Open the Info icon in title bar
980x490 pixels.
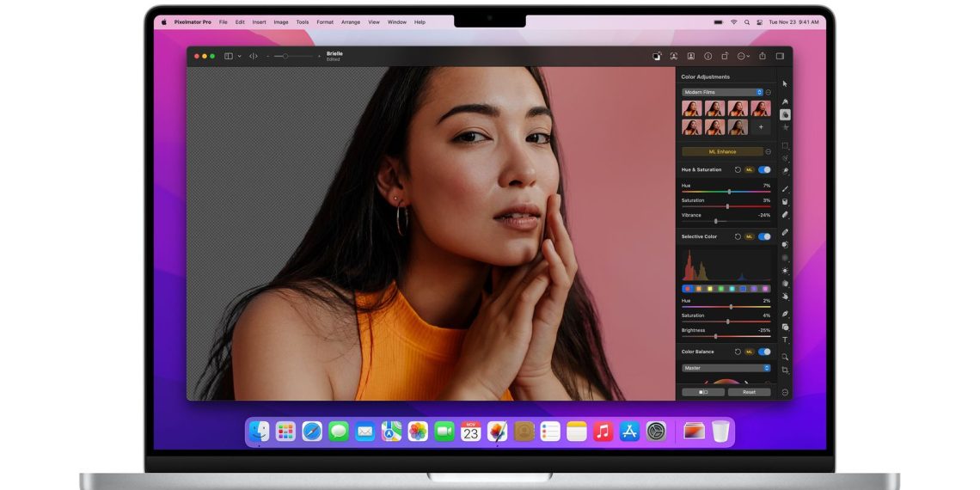708,56
